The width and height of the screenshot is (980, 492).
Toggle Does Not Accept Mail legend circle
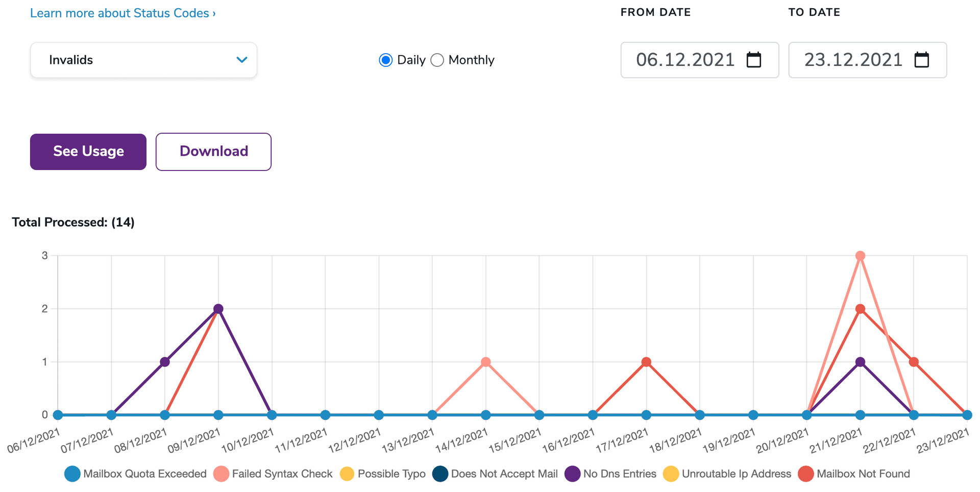coord(440,474)
